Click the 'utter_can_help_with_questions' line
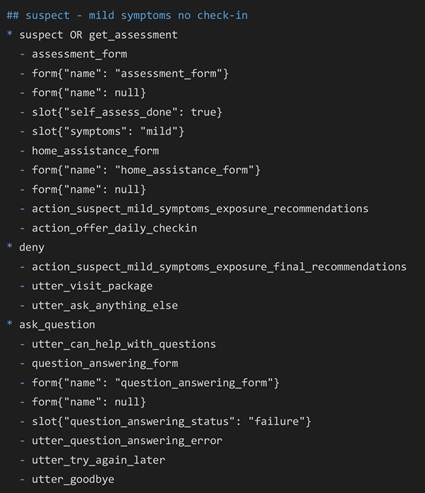The width and height of the screenshot is (425, 493). point(118,344)
